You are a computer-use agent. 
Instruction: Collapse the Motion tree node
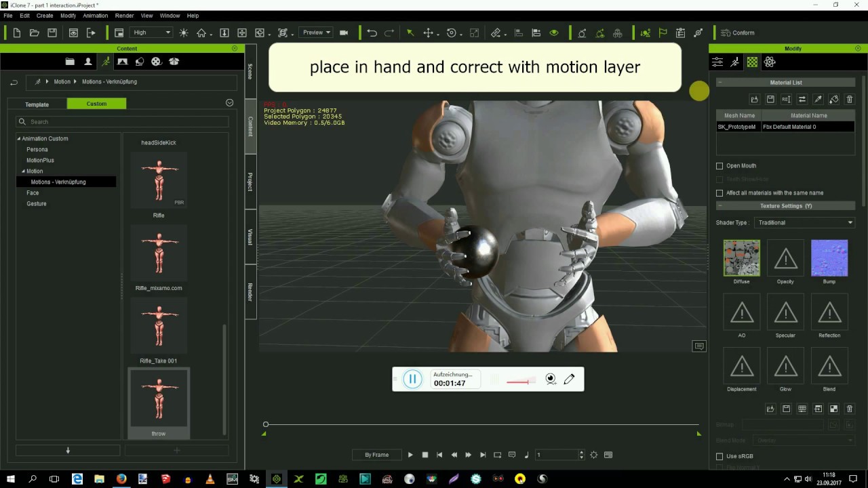(24, 171)
